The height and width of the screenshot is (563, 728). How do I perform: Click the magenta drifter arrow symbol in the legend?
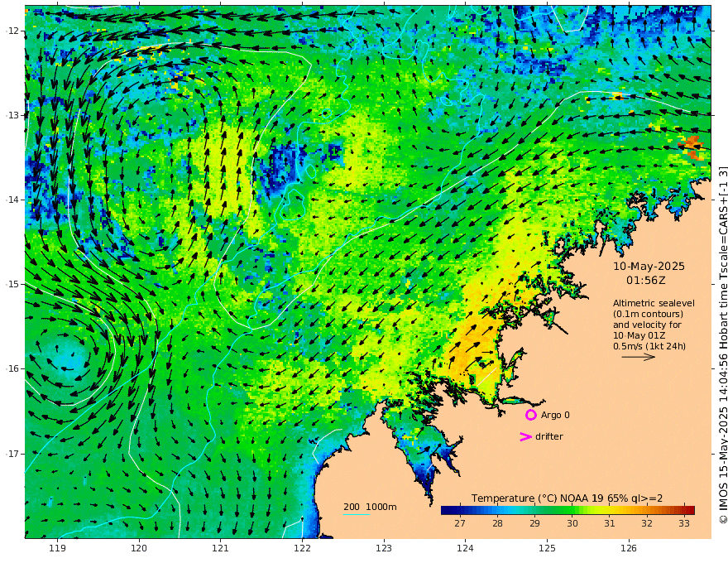pyautogui.click(x=525, y=436)
